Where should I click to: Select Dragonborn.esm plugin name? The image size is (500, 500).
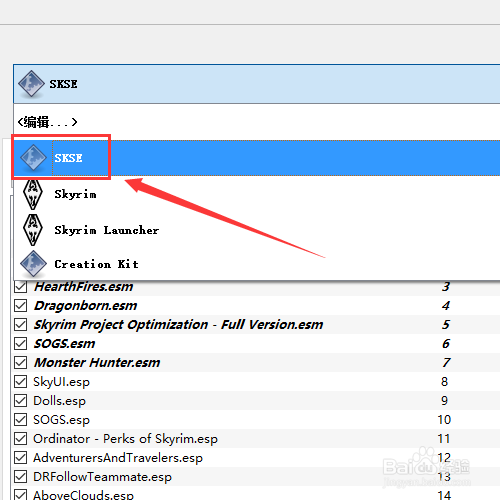point(86,306)
